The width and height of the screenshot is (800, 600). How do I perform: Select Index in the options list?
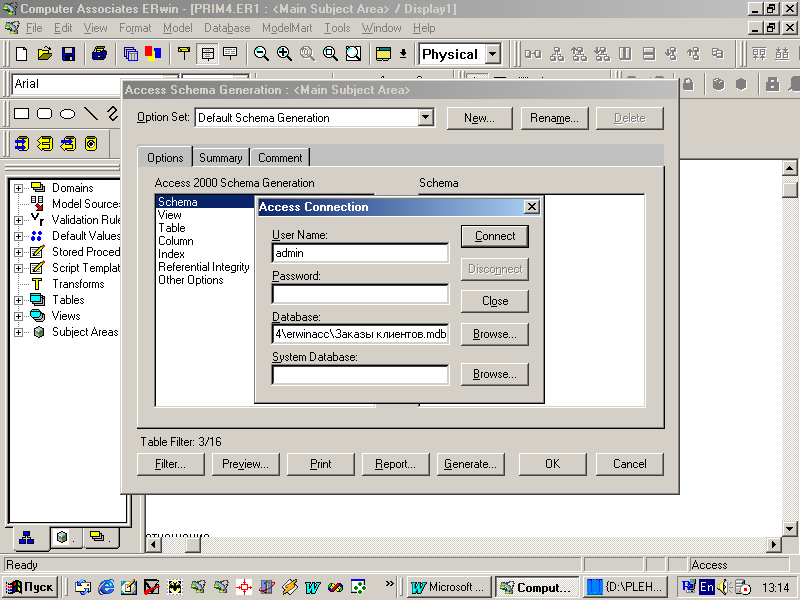click(x=171, y=254)
